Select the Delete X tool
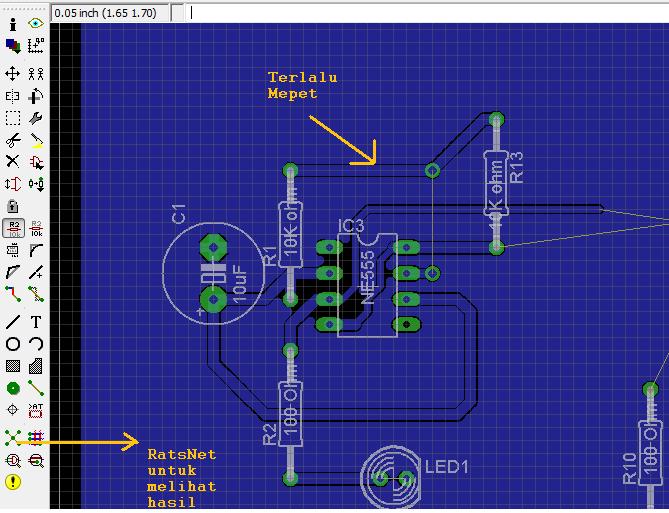This screenshot has height=513, width=669. click(x=13, y=162)
